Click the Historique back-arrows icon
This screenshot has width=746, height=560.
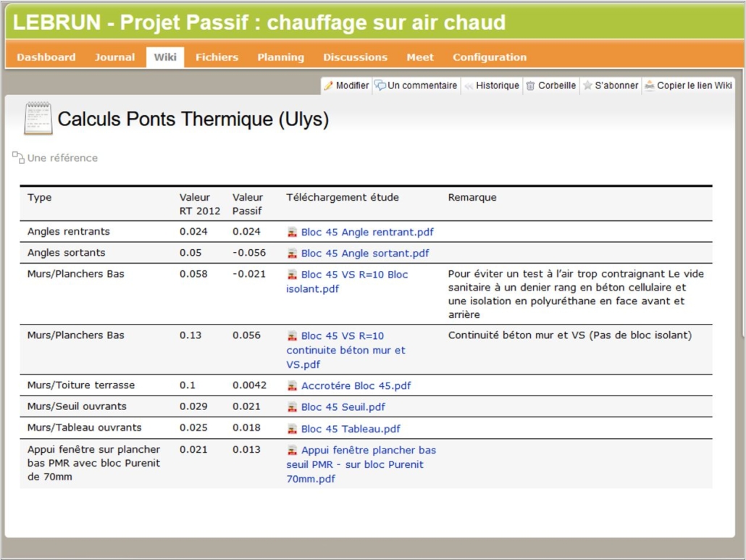[469, 85]
